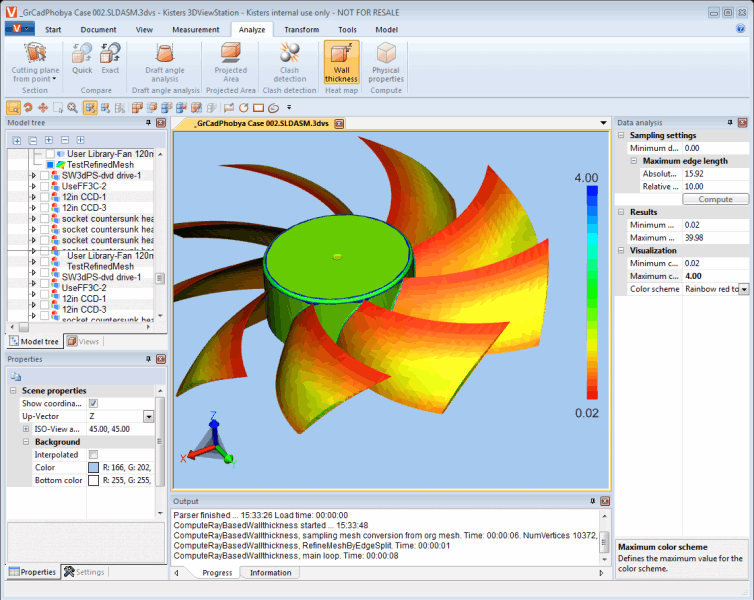Switch to the Transform ribbon tab
The height and width of the screenshot is (600, 754).
pos(301,30)
